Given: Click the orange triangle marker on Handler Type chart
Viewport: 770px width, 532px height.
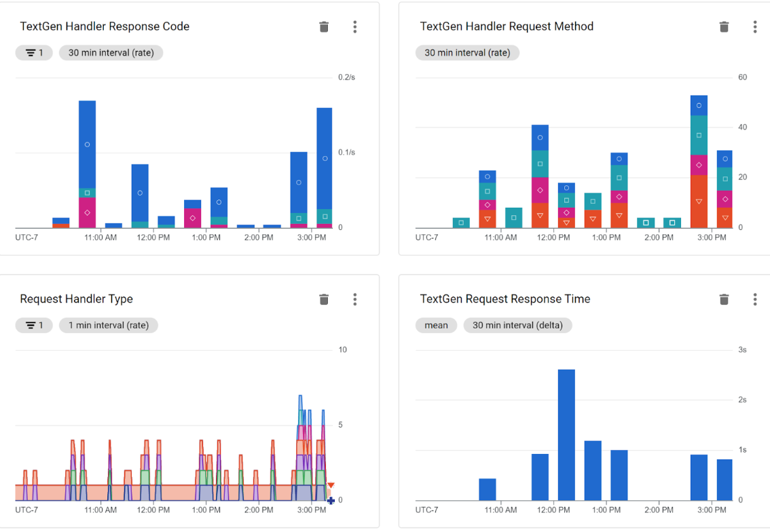Looking at the screenshot, I should click(x=331, y=485).
